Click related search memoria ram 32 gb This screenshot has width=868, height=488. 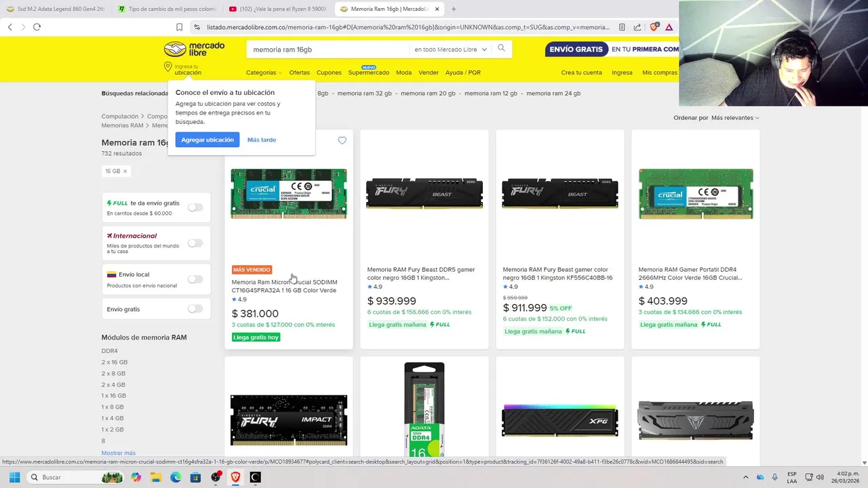pyautogui.click(x=364, y=94)
